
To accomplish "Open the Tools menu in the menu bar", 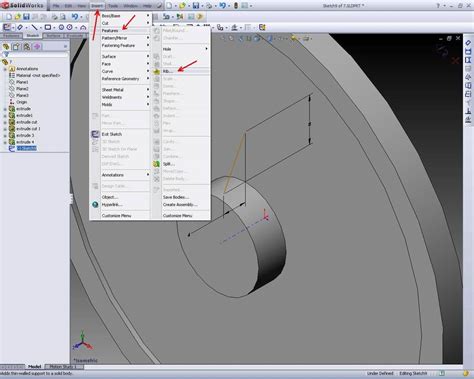I will point(113,6).
